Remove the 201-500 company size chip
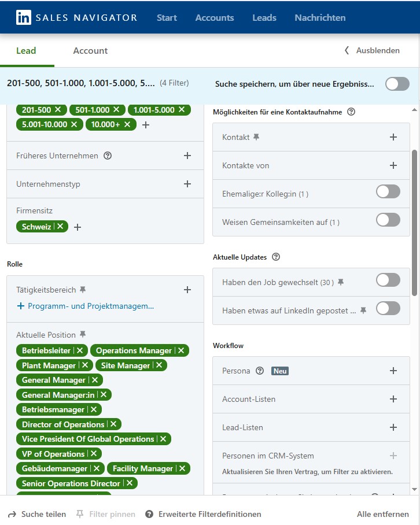The image size is (420, 525). point(58,109)
